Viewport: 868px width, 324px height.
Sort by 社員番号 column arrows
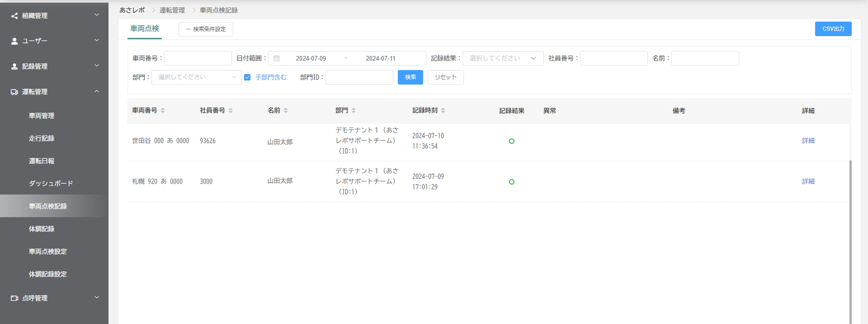[x=230, y=110]
